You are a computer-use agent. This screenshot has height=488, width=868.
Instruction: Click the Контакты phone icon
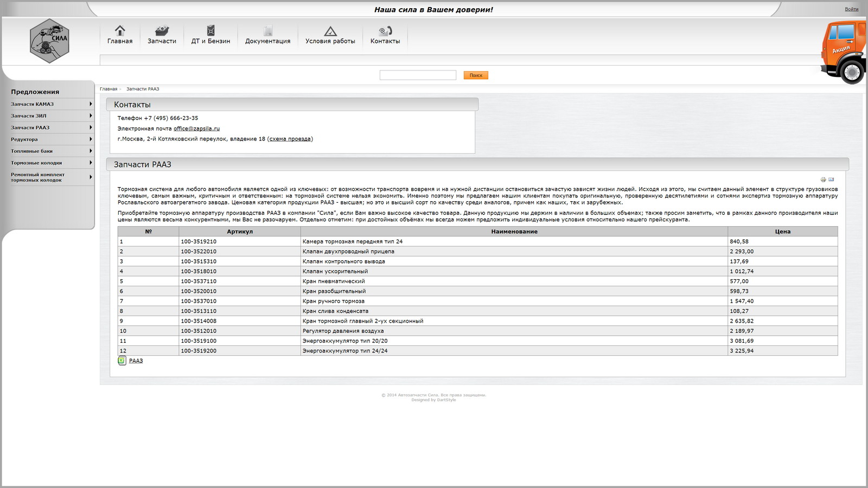pyautogui.click(x=385, y=31)
